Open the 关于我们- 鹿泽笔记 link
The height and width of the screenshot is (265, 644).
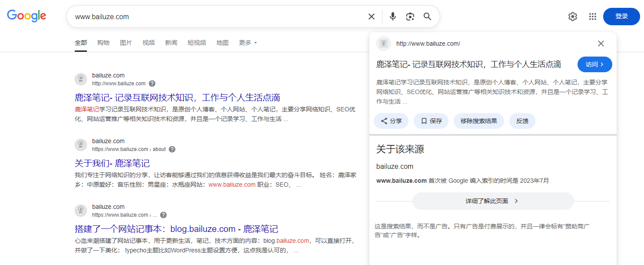click(x=112, y=163)
